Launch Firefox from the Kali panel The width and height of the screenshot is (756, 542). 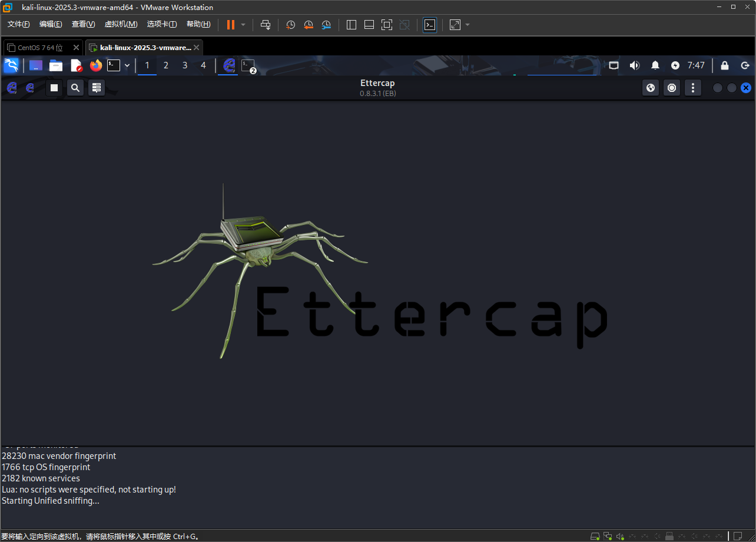[x=96, y=65]
